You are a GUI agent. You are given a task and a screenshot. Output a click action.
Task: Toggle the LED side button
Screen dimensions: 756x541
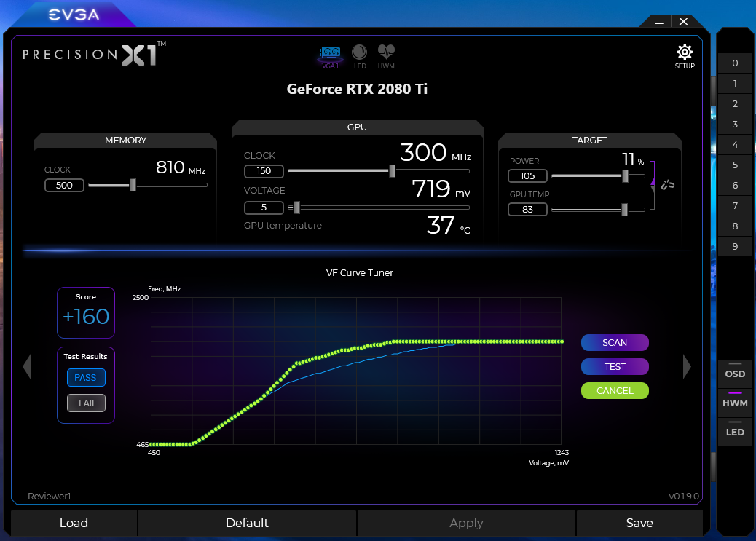[735, 432]
